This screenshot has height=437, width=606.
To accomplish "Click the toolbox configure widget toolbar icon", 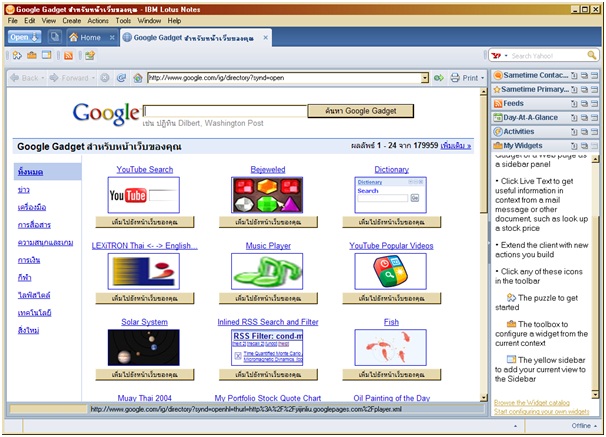I will pyautogui.click(x=32, y=56).
